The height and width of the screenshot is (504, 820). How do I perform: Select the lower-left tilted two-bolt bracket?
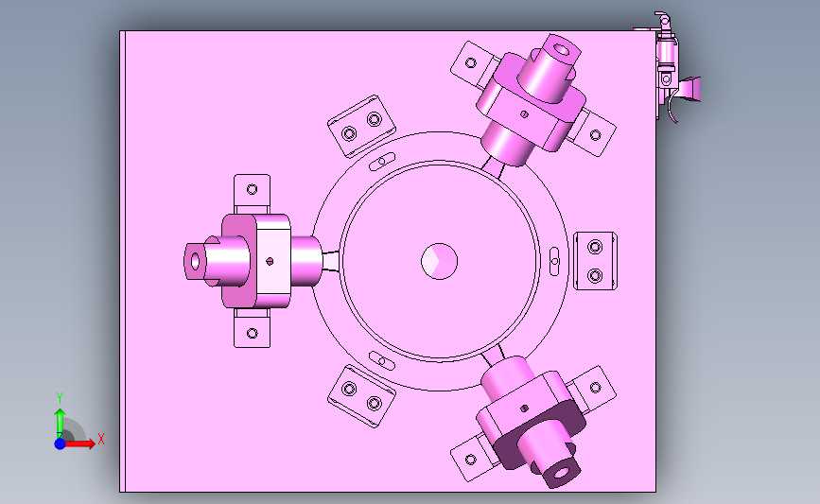[x=361, y=396]
